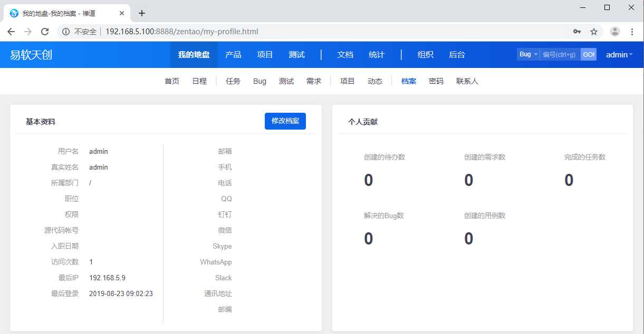Open the saved passwords key icon
This screenshot has width=644, height=334.
click(576, 31)
